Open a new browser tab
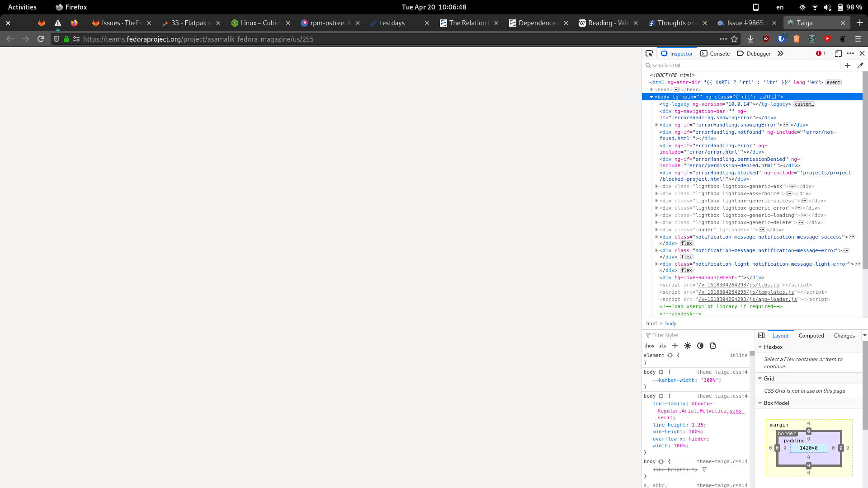The width and height of the screenshot is (868, 488). 860,23
